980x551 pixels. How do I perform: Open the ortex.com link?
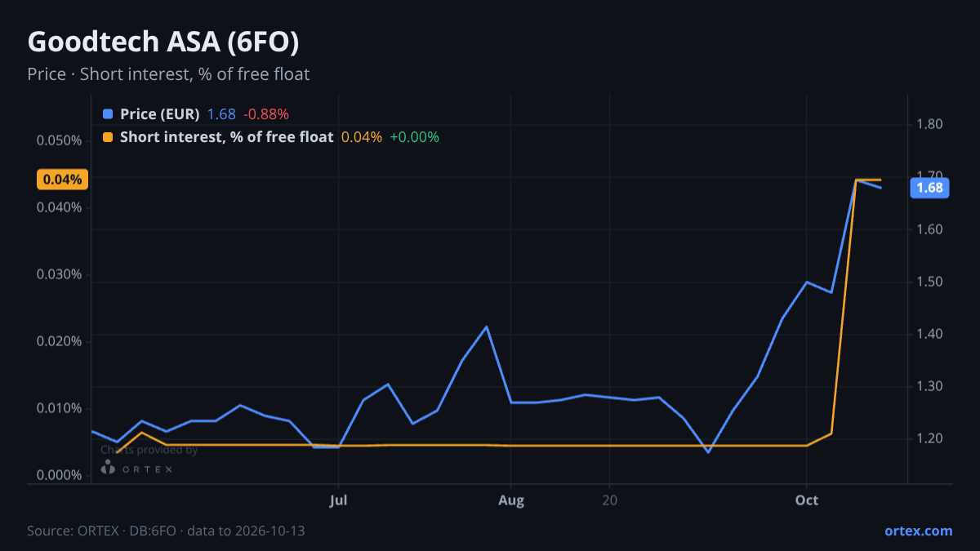point(918,531)
